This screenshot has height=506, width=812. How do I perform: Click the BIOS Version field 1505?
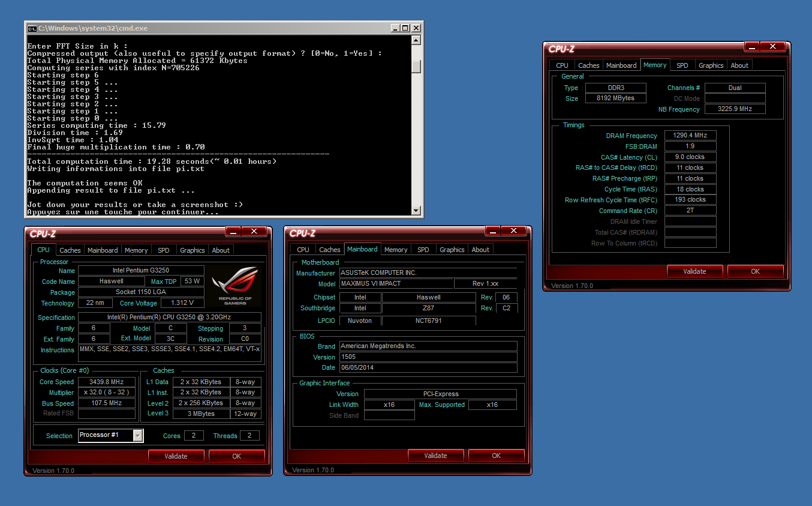pos(428,357)
